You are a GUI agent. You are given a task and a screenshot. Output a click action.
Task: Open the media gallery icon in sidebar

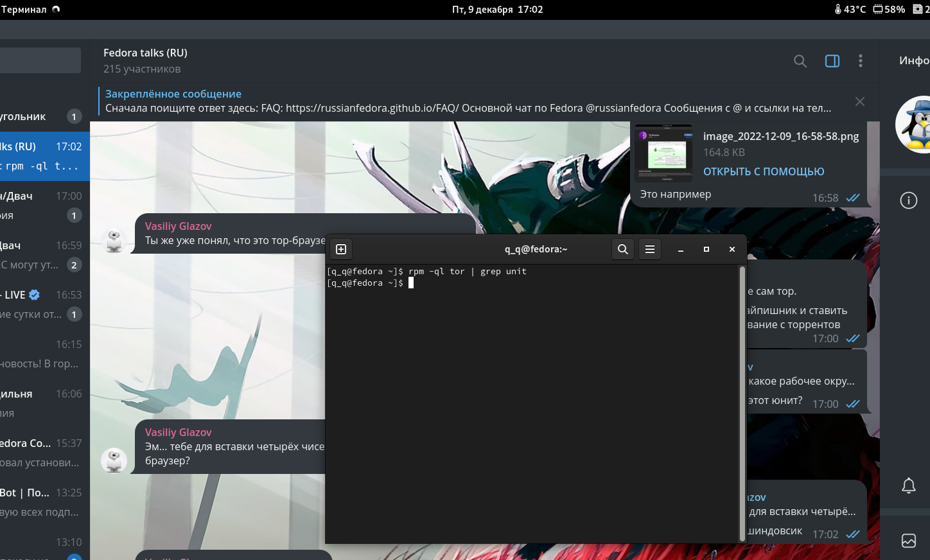coord(908,541)
